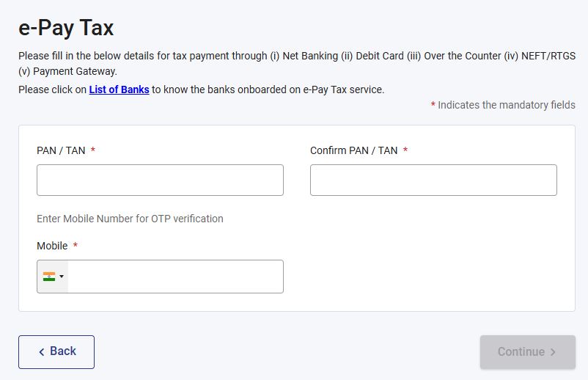Click the left chevron icon on Back
The height and width of the screenshot is (380, 588).
42,352
